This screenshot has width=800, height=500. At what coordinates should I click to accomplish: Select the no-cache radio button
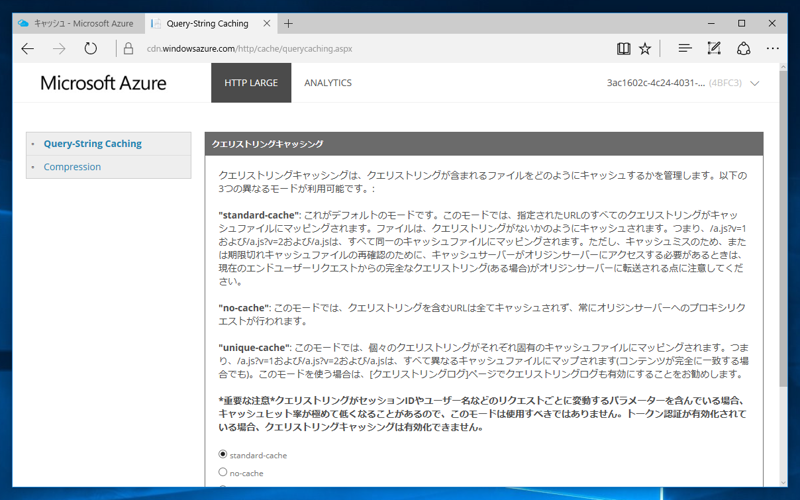tap(222, 472)
